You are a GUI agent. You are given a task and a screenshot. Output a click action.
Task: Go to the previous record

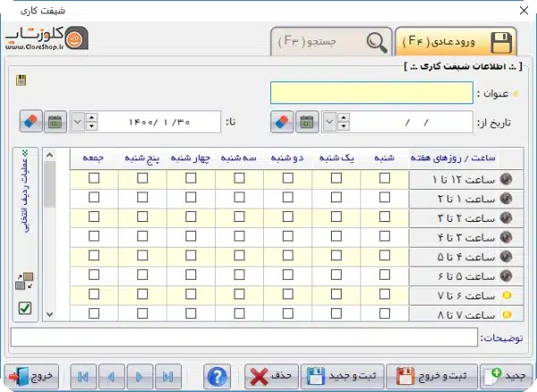click(x=112, y=377)
